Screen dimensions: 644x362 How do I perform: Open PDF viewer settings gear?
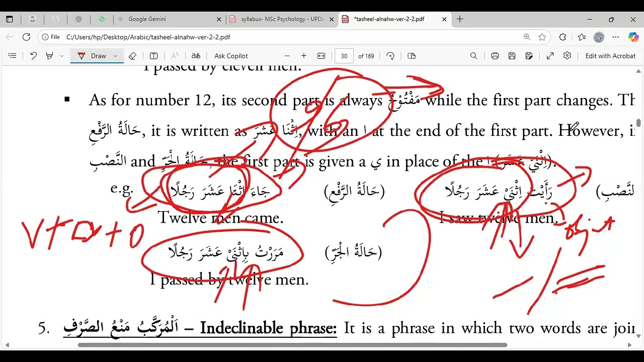568,56
